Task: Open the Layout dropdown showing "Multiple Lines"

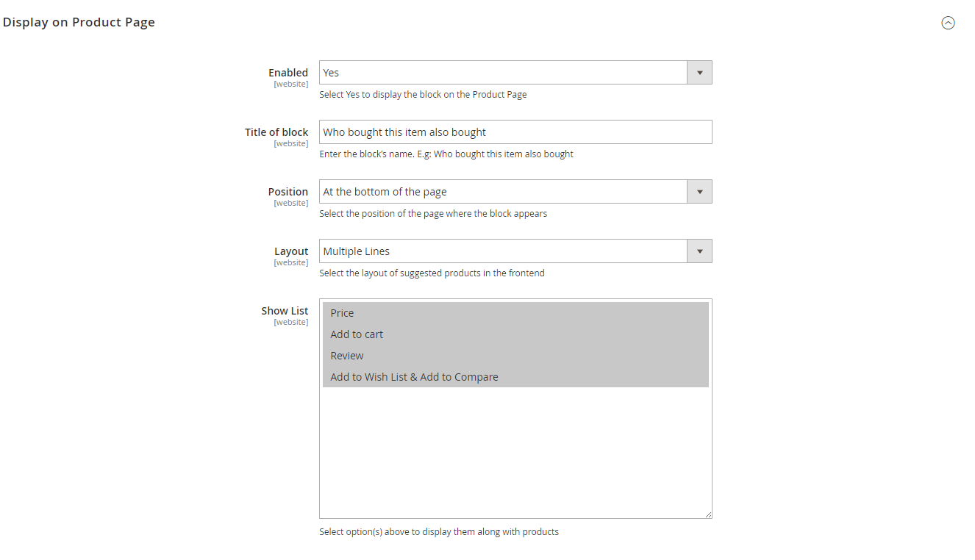Action: coord(507,251)
